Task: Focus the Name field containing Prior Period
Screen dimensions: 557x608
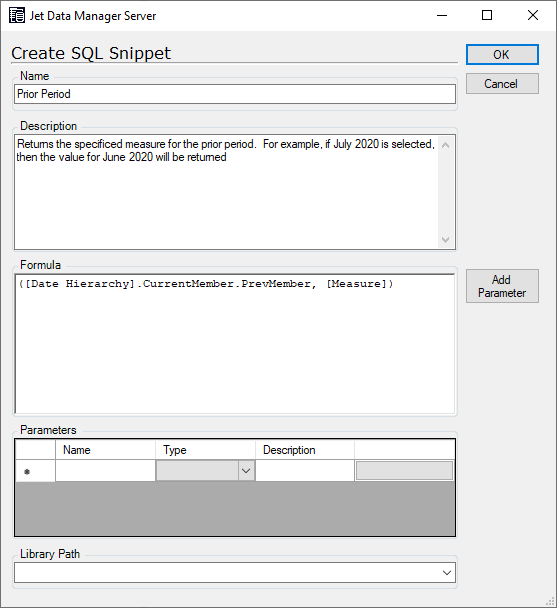Action: (x=235, y=94)
